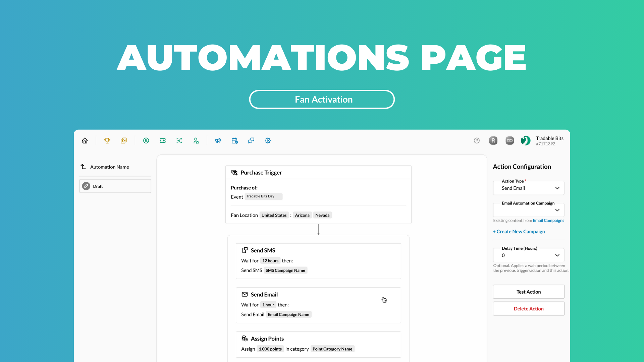Click the home icon in top navigation
Viewport: 644px width, 362px height.
85,141
